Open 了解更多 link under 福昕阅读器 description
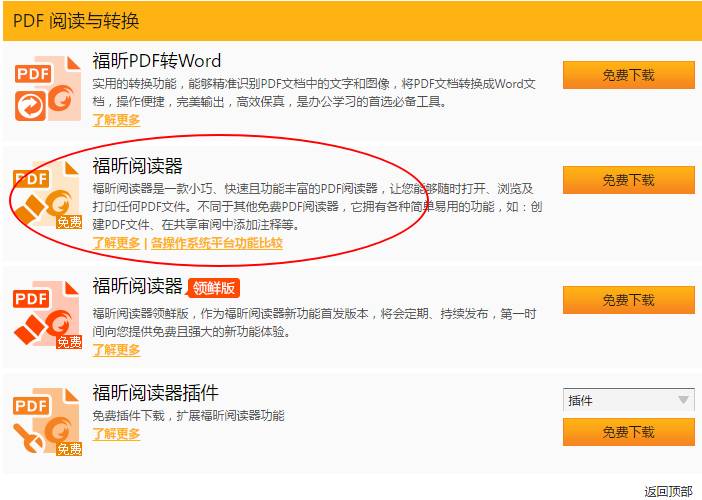 click(116, 243)
